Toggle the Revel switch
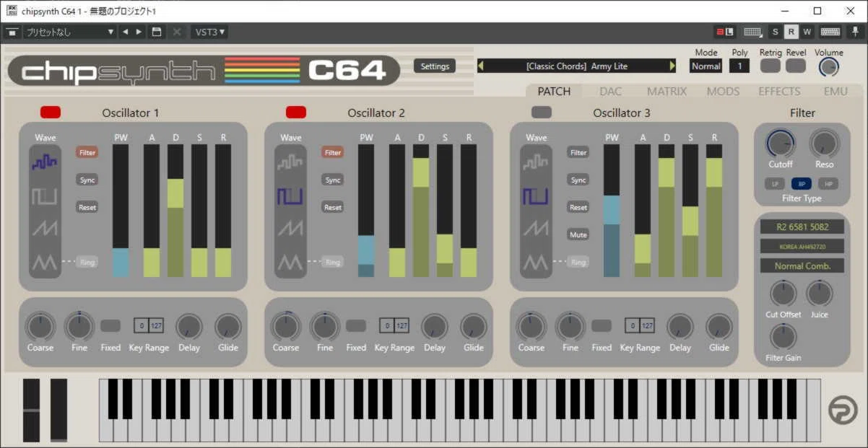The height and width of the screenshot is (448, 868). (x=796, y=66)
